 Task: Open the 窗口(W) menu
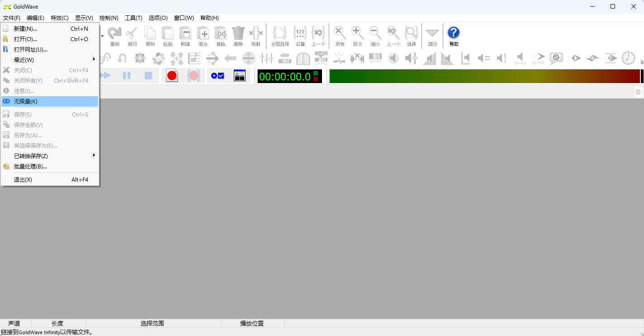(184, 18)
